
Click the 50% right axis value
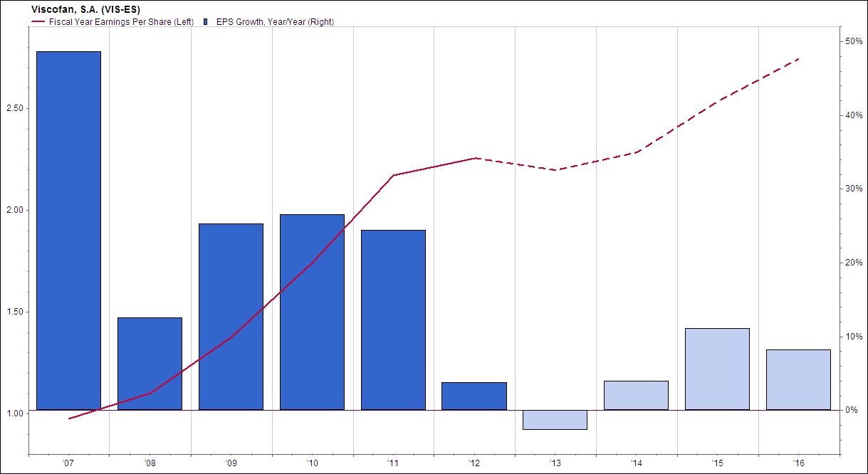[x=853, y=41]
